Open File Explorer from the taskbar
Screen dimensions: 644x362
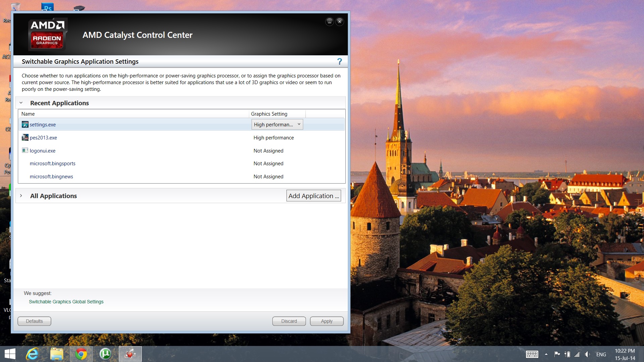coord(57,354)
